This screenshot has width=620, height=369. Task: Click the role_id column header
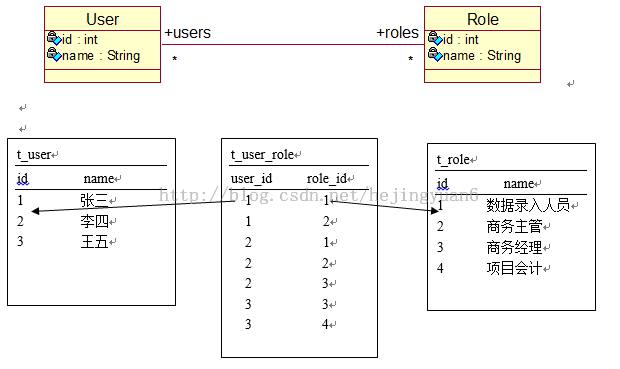pyautogui.click(x=327, y=178)
